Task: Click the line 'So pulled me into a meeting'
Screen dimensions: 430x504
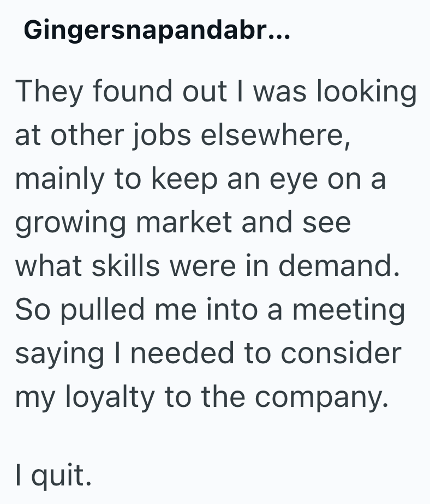Action: [210, 310]
